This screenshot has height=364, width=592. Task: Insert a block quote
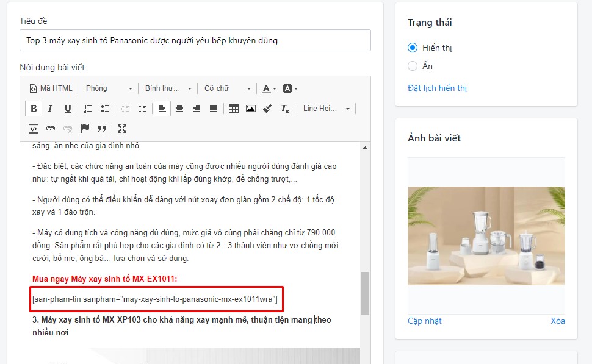click(x=102, y=129)
